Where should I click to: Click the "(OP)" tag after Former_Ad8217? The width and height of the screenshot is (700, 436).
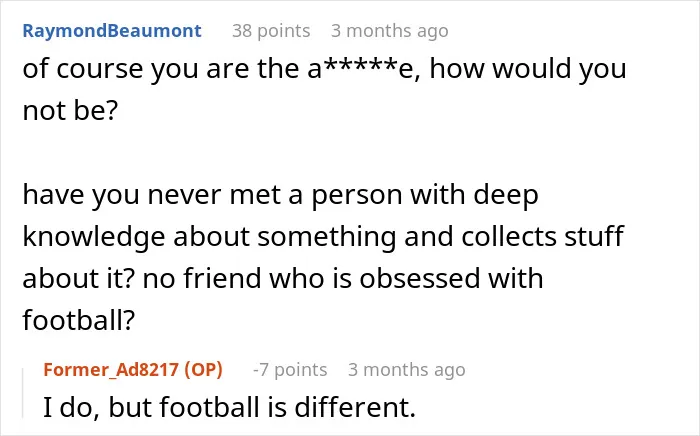(203, 370)
